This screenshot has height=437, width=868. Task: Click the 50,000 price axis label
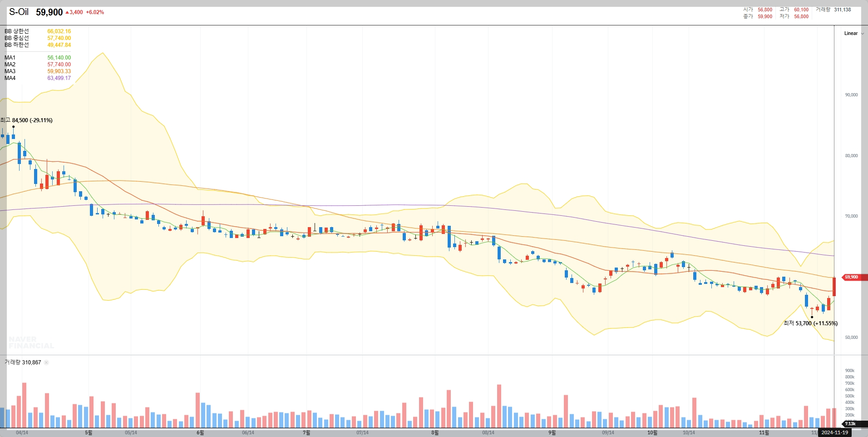[x=851, y=338]
